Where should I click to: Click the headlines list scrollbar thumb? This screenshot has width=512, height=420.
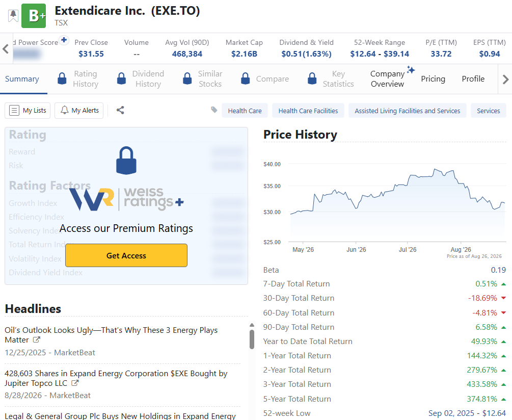252,339
